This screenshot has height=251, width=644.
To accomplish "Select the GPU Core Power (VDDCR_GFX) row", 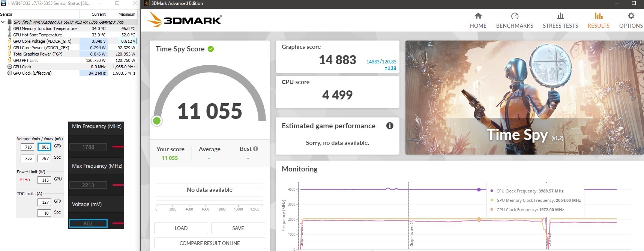I will point(69,48).
